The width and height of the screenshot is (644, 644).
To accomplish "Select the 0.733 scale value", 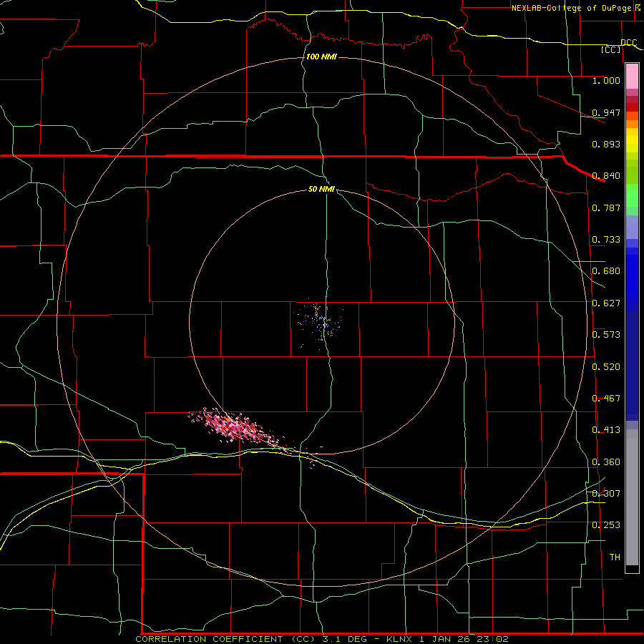I will (x=606, y=240).
